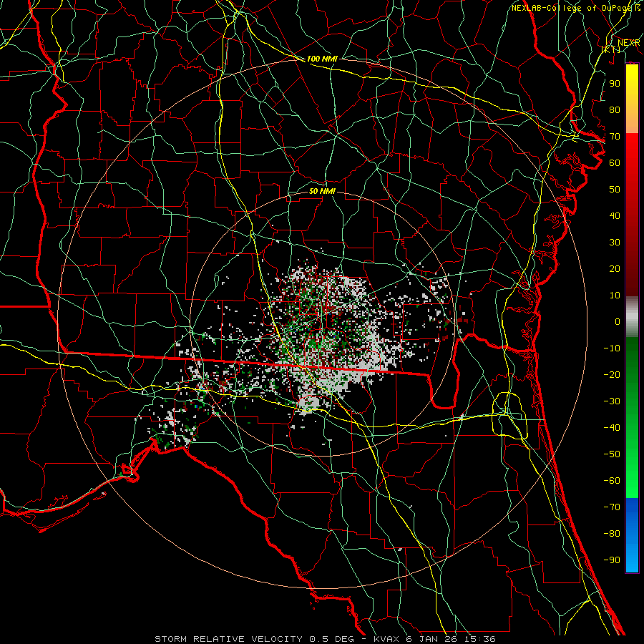The width and height of the screenshot is (644, 644).
Task: Select the -80 value on the velocity scale
Action: (x=612, y=534)
